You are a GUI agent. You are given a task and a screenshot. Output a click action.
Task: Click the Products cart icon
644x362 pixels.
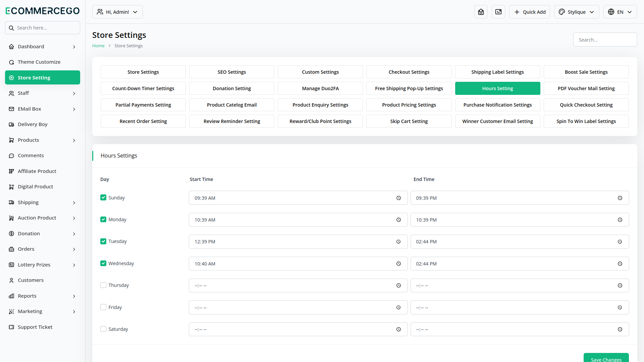(x=11, y=140)
